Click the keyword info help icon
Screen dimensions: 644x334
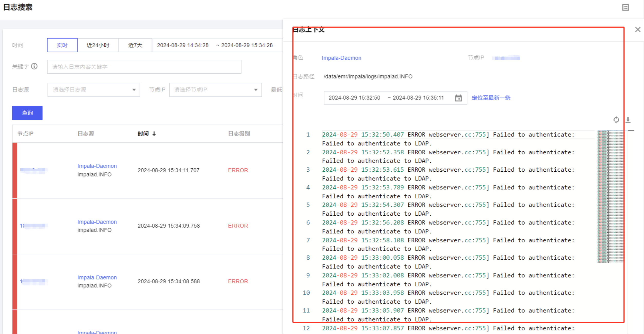pos(34,66)
